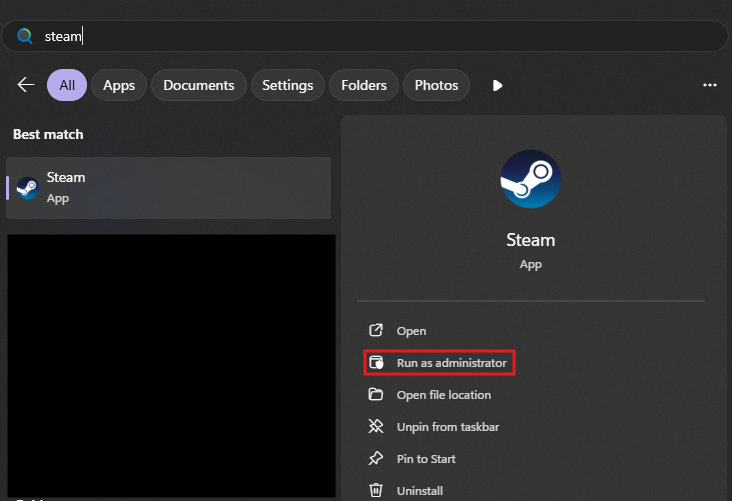The height and width of the screenshot is (501, 732).
Task: Click the large Steam logo in preview
Action: coord(530,179)
